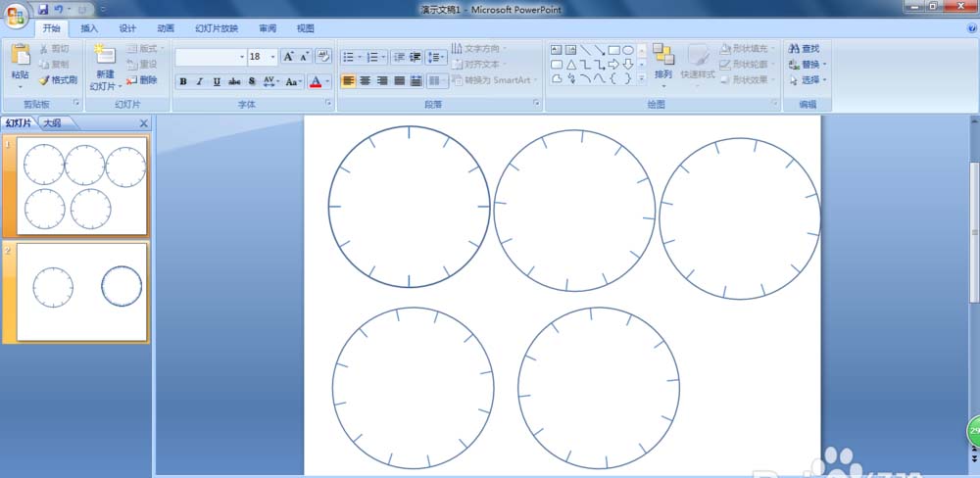Screen dimensions: 980x478
Task: Expand the shapes gallery more arrow
Action: (x=641, y=78)
